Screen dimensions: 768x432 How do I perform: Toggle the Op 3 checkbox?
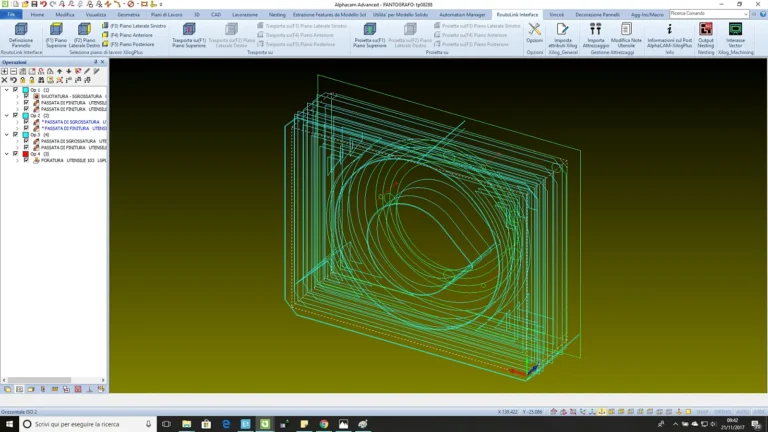point(16,135)
